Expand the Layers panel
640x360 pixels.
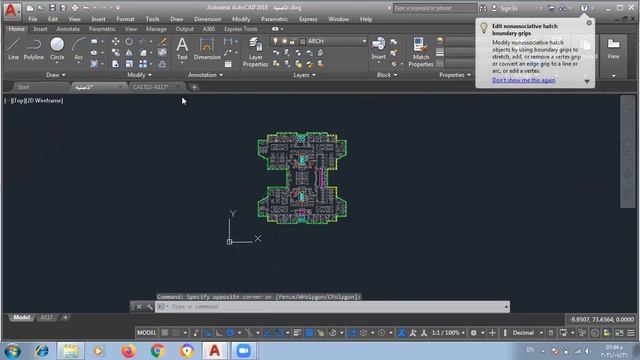click(x=304, y=75)
